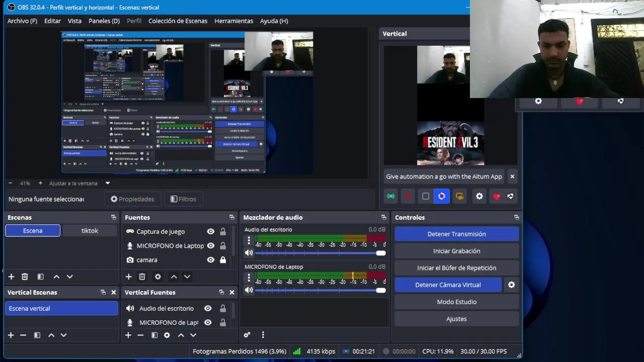Viewport: 644px width, 362px height.
Task: Open scene filters icon in Escenas toolbar
Action: pos(41,277)
